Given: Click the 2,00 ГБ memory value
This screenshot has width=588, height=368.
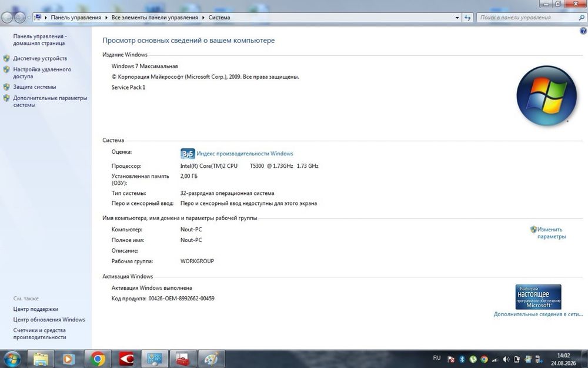Looking at the screenshot, I should 189,175.
